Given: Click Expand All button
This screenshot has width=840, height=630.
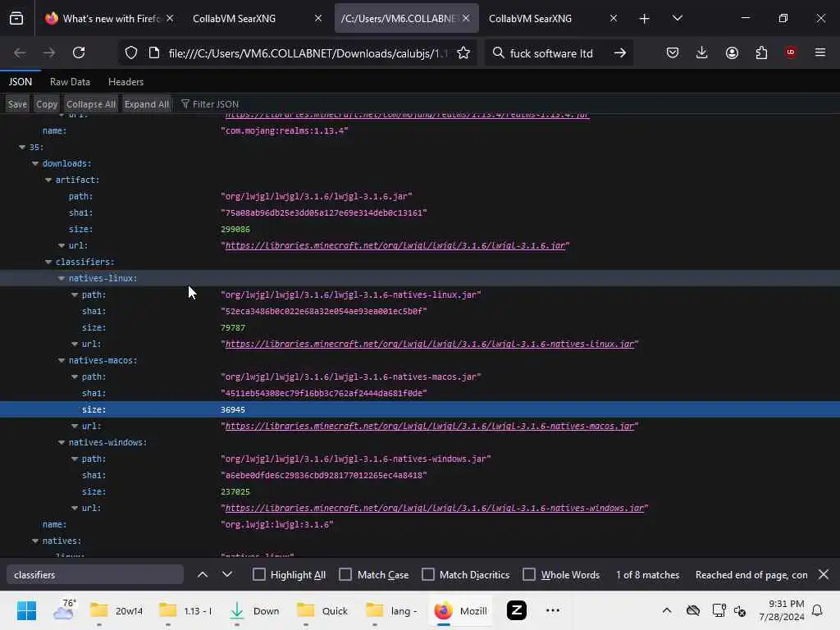Looking at the screenshot, I should point(146,104).
